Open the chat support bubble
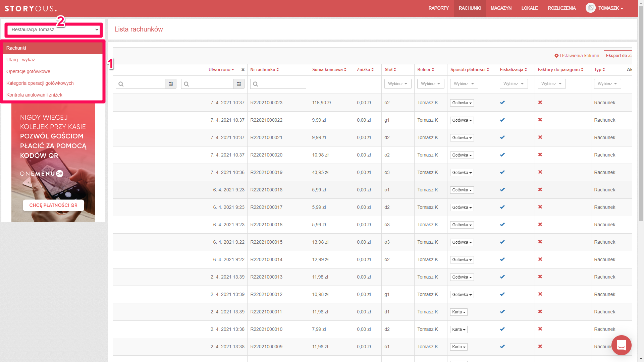The height and width of the screenshot is (362, 644). (x=622, y=345)
